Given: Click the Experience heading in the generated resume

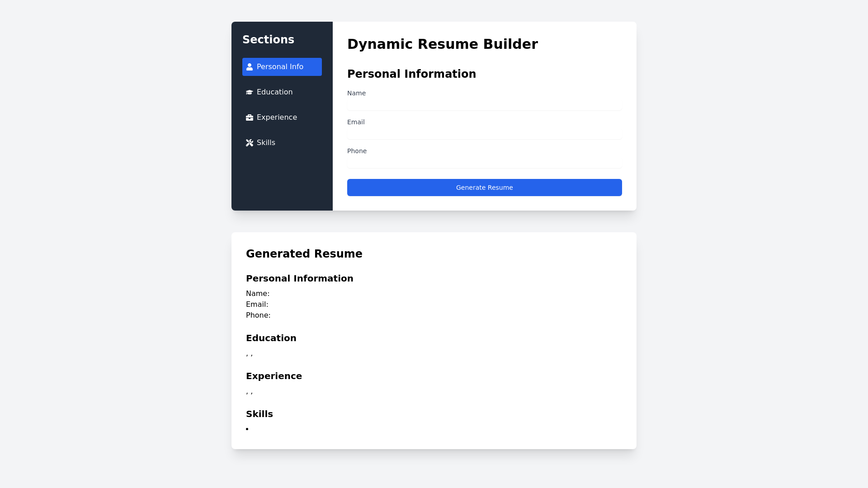Looking at the screenshot, I should click(274, 375).
